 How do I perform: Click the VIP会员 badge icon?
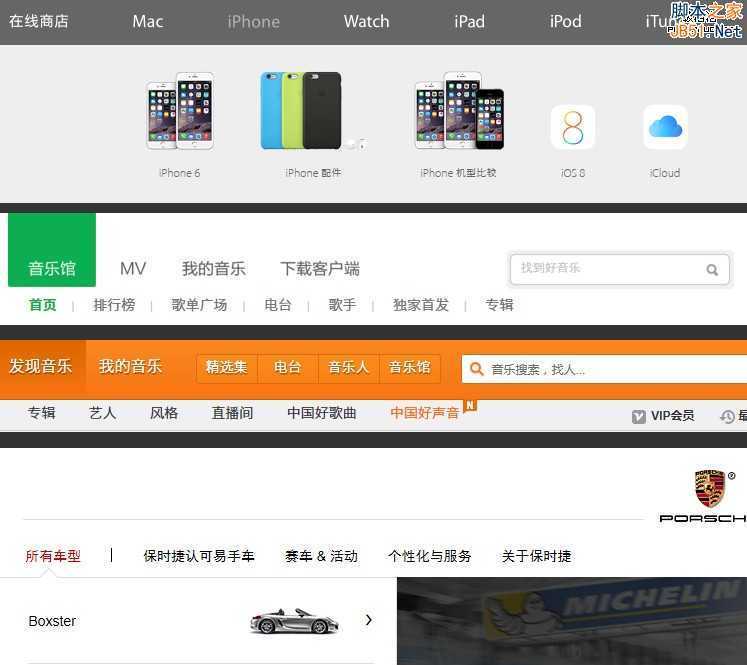pyautogui.click(x=639, y=417)
